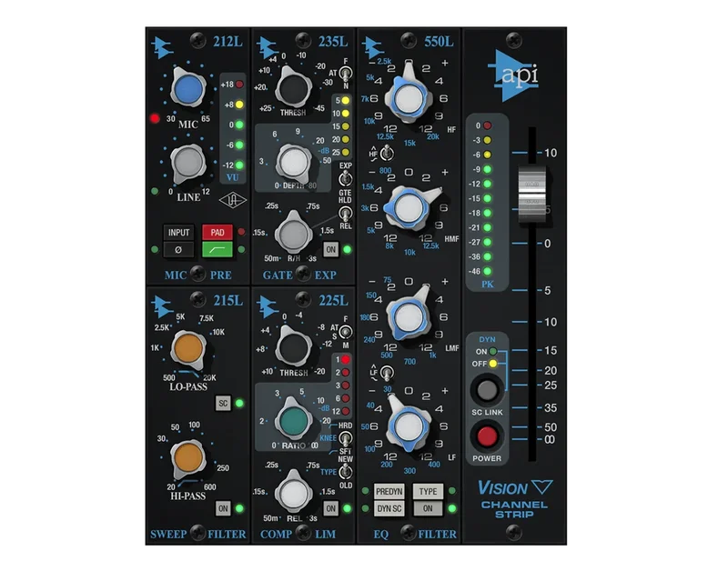Turn ON the 215L sweep filter
This screenshot has height=571, width=728.
pos(223,508)
